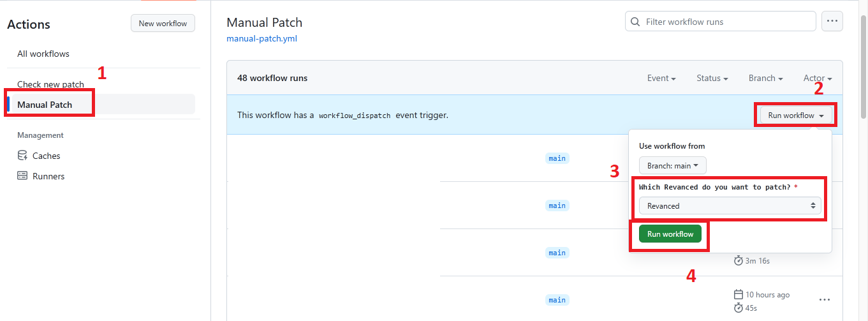Screen dimensions: 868x321
Task: Open the three-dot menu beside the filter box
Action: pos(832,21)
